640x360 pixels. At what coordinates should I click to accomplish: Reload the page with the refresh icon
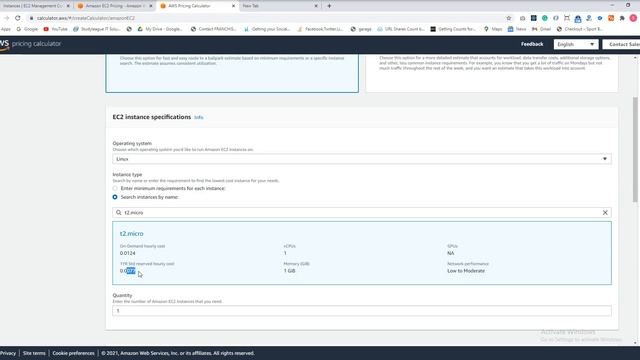(x=18, y=18)
